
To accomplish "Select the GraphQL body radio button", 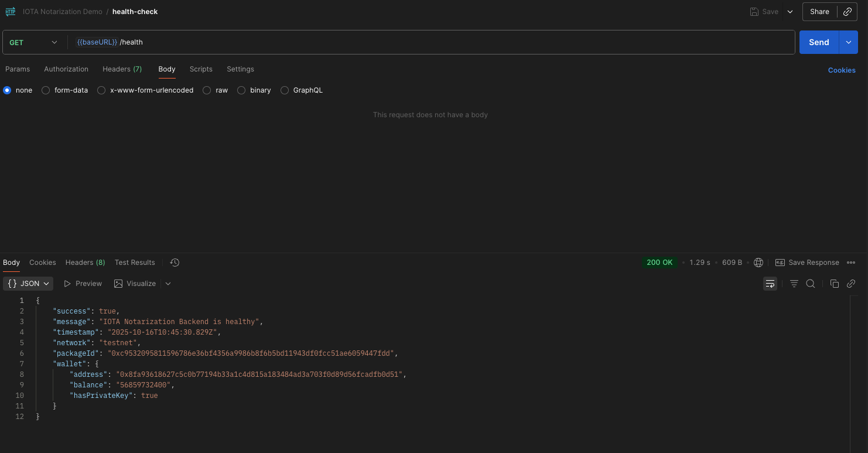I will tap(285, 90).
